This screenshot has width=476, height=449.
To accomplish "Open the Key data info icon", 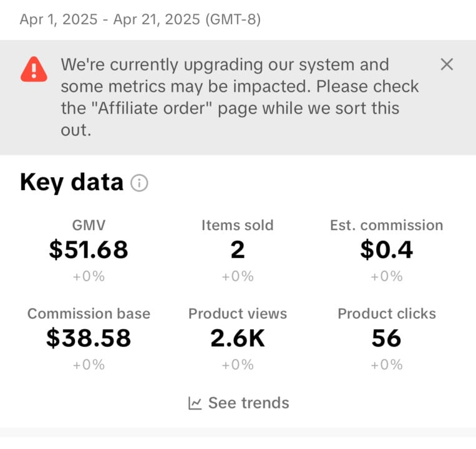I will [139, 183].
